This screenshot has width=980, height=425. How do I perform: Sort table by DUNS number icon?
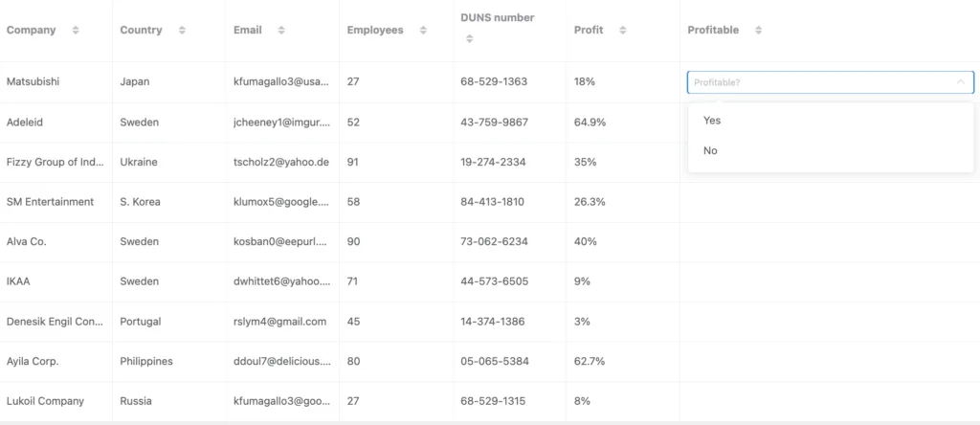tap(469, 38)
